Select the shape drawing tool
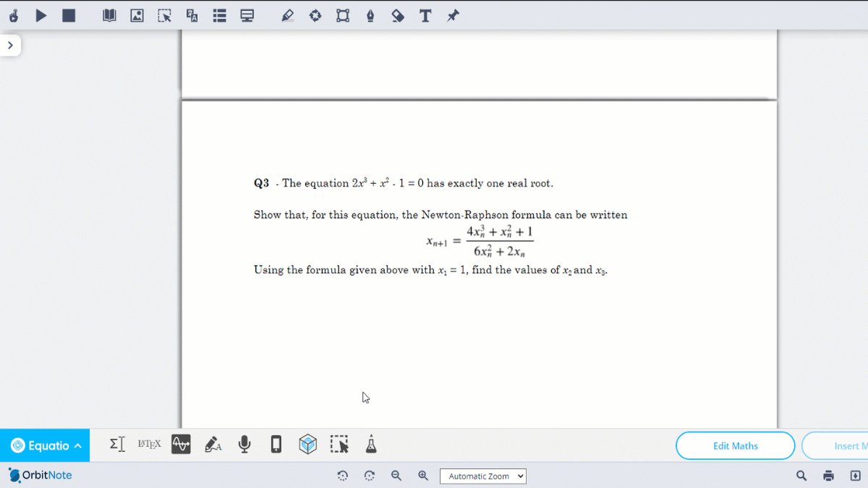 pos(343,15)
